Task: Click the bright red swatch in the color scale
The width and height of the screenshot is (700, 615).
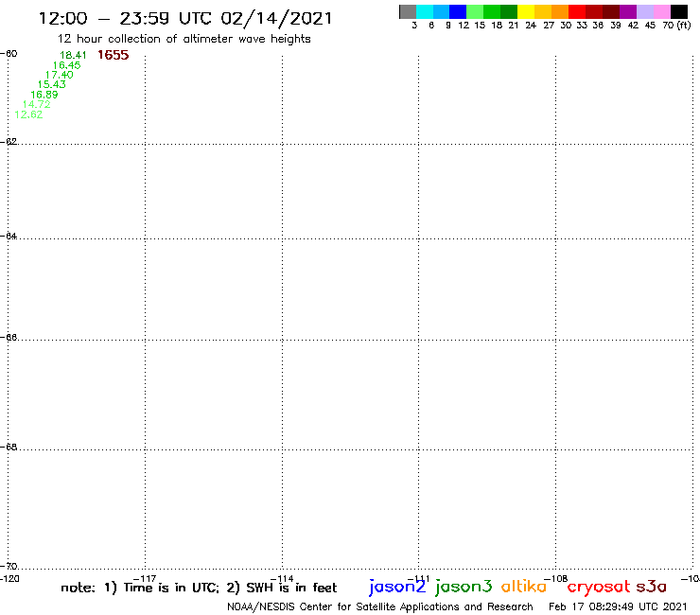Action: coord(577,11)
